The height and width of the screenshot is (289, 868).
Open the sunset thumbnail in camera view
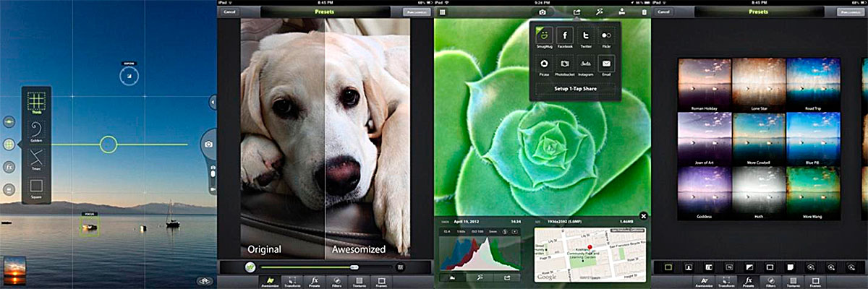[14, 270]
